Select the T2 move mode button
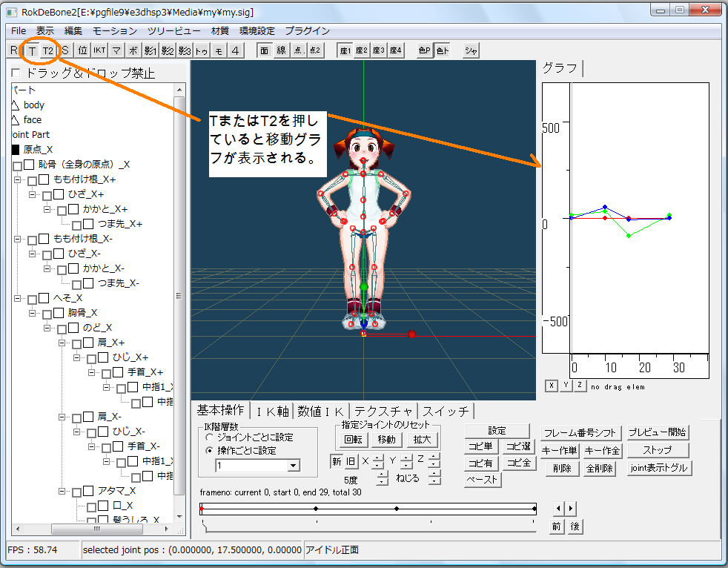Screen dimensions: 728x568 click(x=47, y=50)
